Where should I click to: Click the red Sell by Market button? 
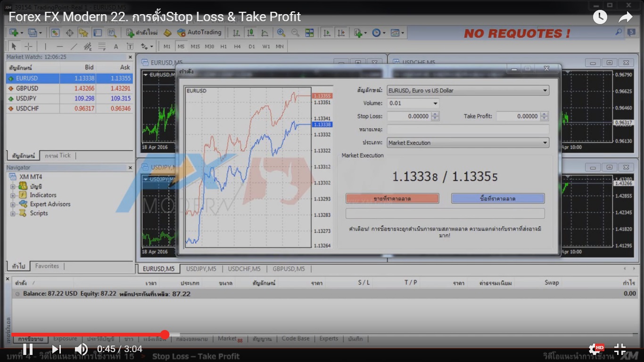pyautogui.click(x=392, y=198)
